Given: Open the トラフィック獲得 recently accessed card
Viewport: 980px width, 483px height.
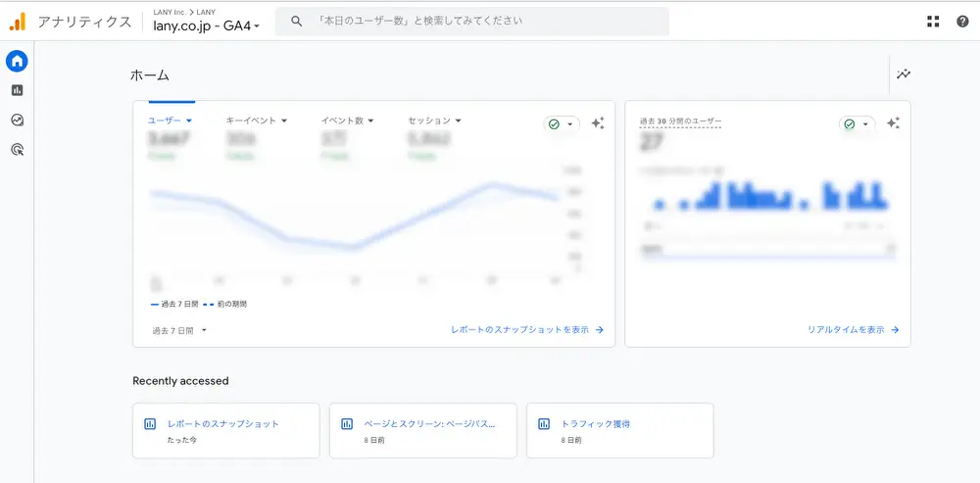Looking at the screenshot, I should 619,430.
